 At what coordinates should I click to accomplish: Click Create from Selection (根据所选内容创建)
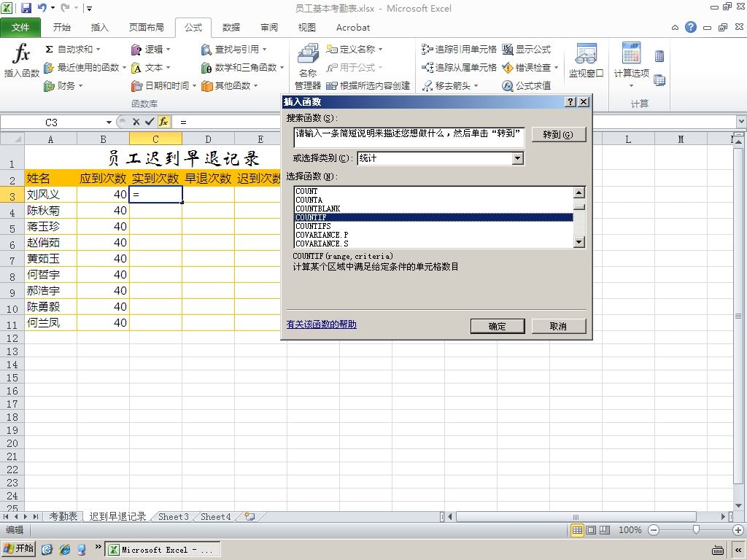pos(368,86)
